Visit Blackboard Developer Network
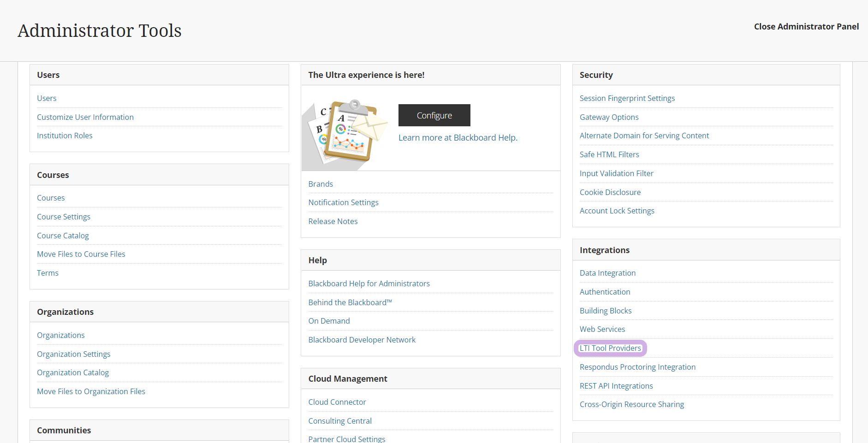Viewport: 868px width, 443px height. tap(362, 340)
